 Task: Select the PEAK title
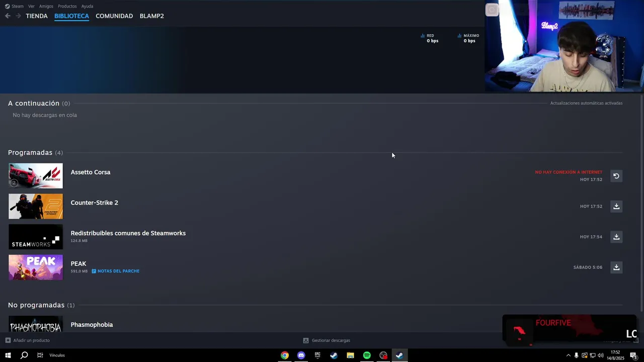pos(78,263)
